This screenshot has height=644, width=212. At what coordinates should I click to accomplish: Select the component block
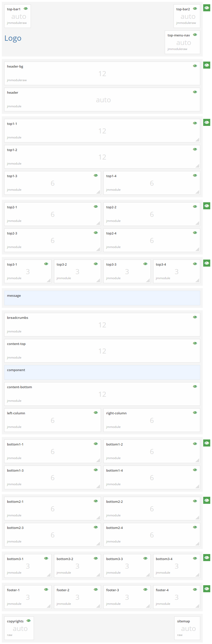click(102, 372)
